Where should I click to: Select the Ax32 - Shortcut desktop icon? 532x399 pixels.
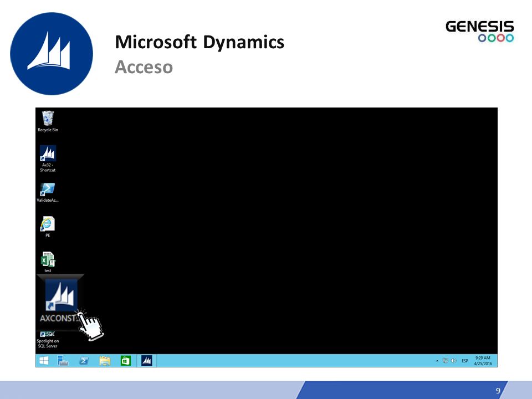pyautogui.click(x=48, y=158)
